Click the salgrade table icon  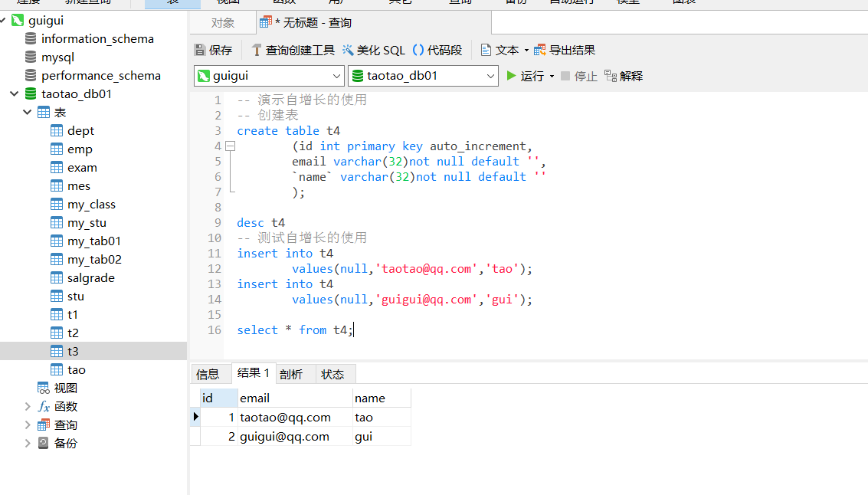point(57,277)
